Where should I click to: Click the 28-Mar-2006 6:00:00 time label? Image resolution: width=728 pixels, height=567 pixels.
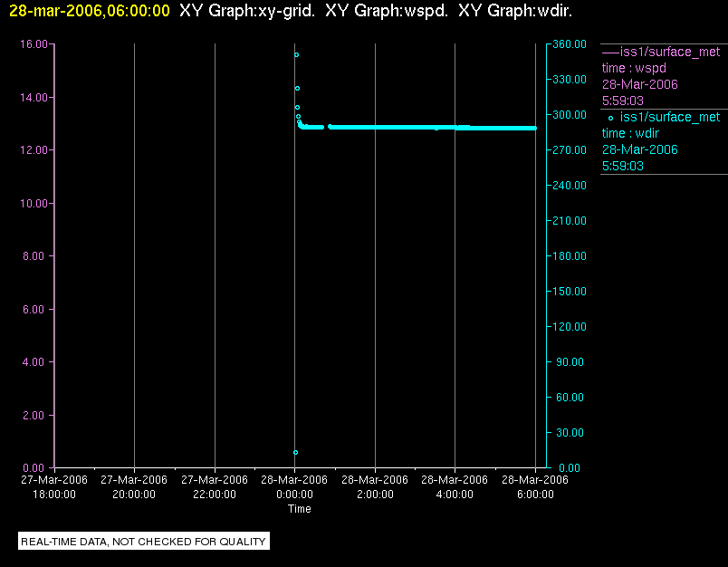point(535,486)
